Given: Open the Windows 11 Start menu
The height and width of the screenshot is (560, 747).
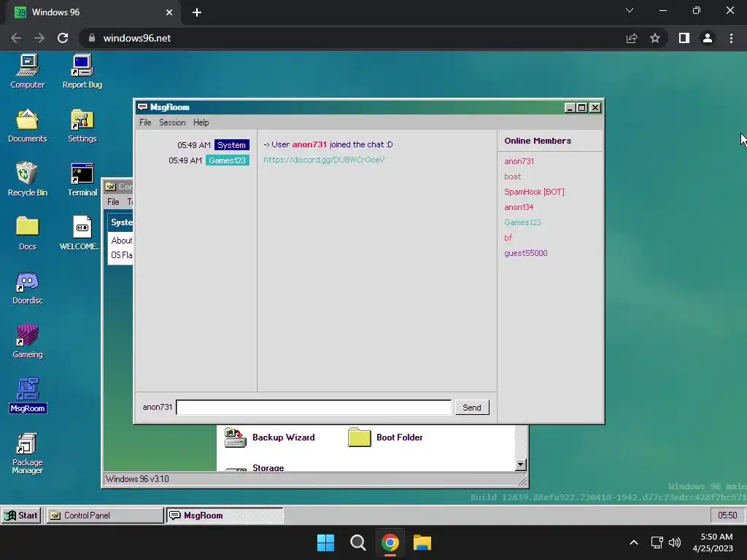Looking at the screenshot, I should coord(326,542).
